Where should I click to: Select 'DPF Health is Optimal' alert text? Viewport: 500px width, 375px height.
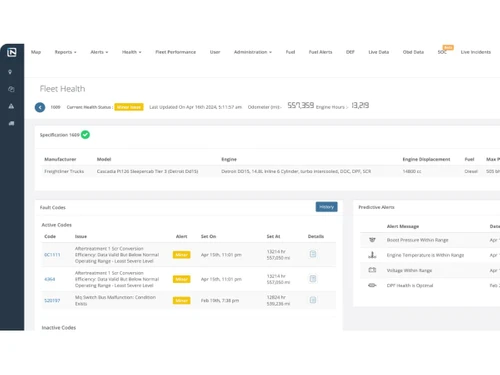(410, 286)
